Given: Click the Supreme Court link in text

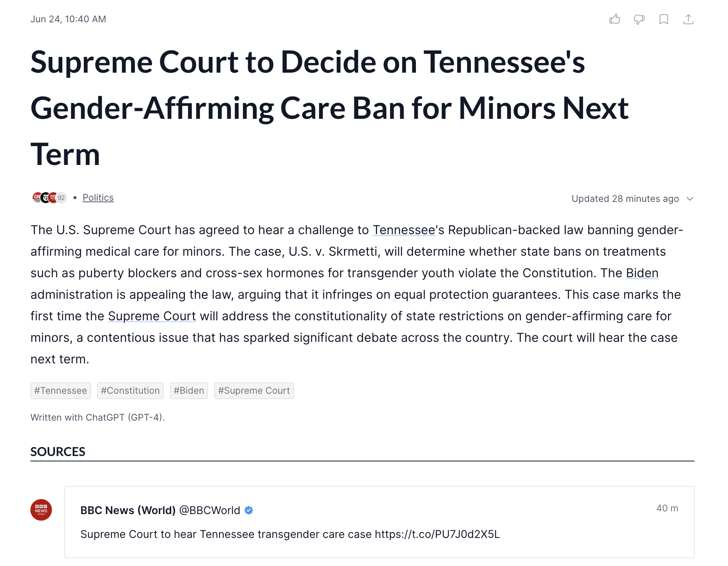Looking at the screenshot, I should (152, 316).
